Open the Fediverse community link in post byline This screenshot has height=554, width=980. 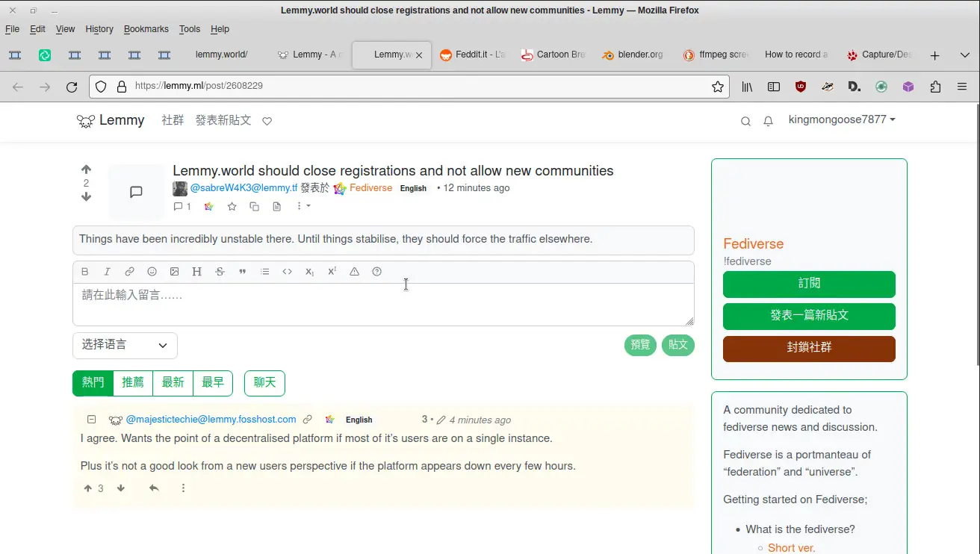coord(370,188)
